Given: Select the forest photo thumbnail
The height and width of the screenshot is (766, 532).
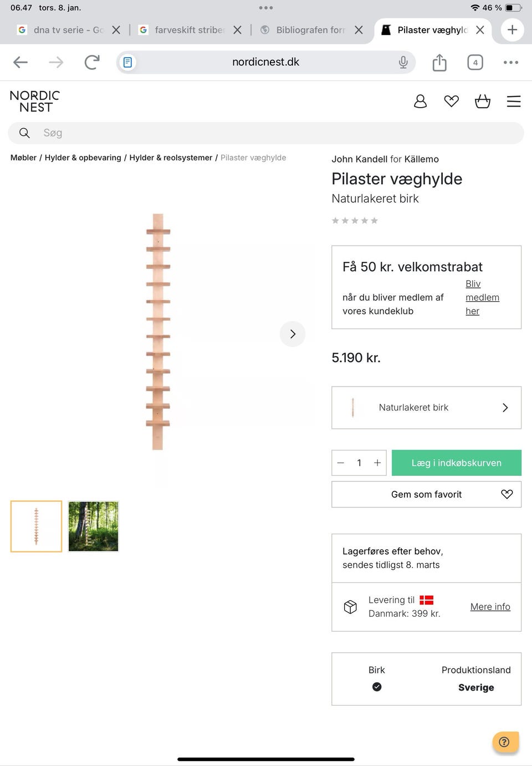Looking at the screenshot, I should point(93,526).
